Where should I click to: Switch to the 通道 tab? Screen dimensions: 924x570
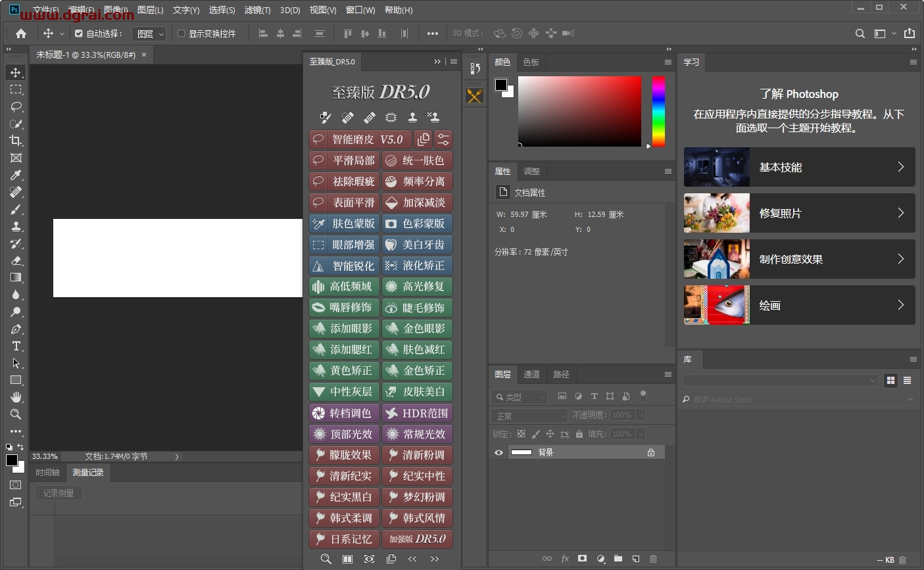click(531, 374)
